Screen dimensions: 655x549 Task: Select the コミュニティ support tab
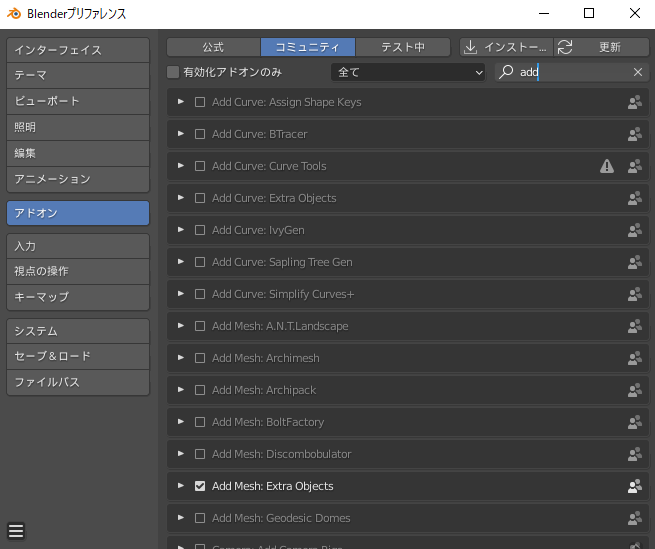coord(308,47)
